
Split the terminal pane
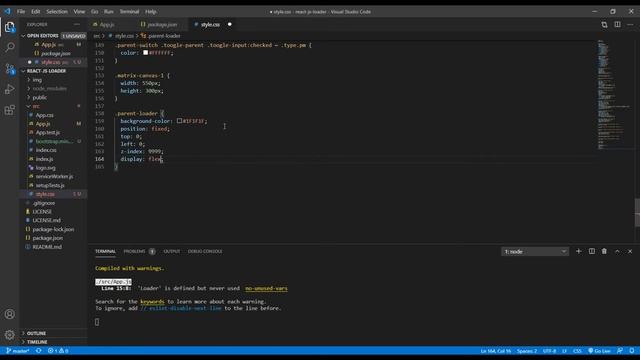[591, 251]
